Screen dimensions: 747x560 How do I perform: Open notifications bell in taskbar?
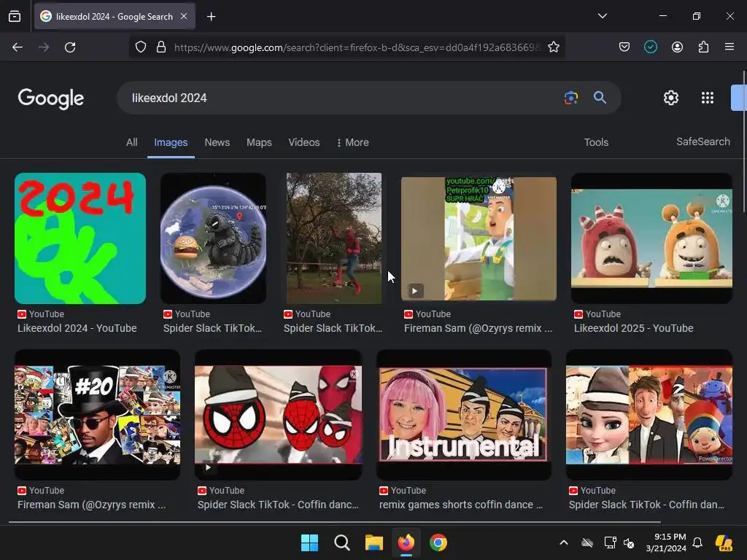(x=697, y=542)
